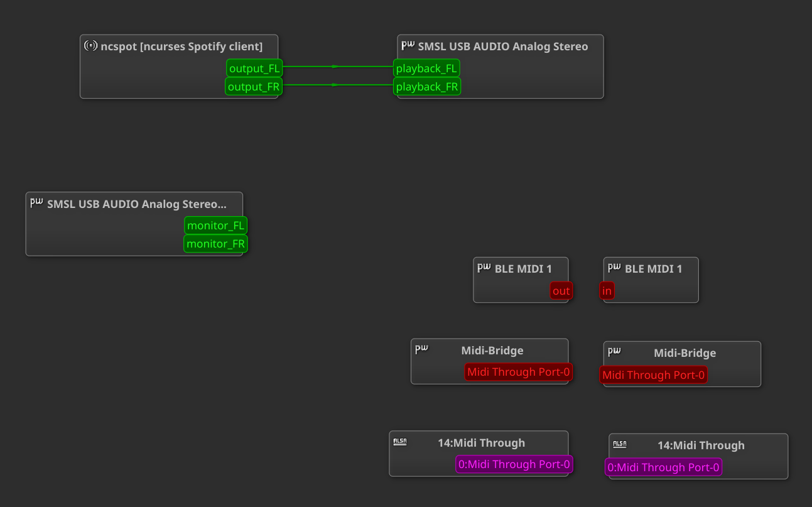Click the ncspot [ncurses Spotify client] node title

(x=181, y=46)
